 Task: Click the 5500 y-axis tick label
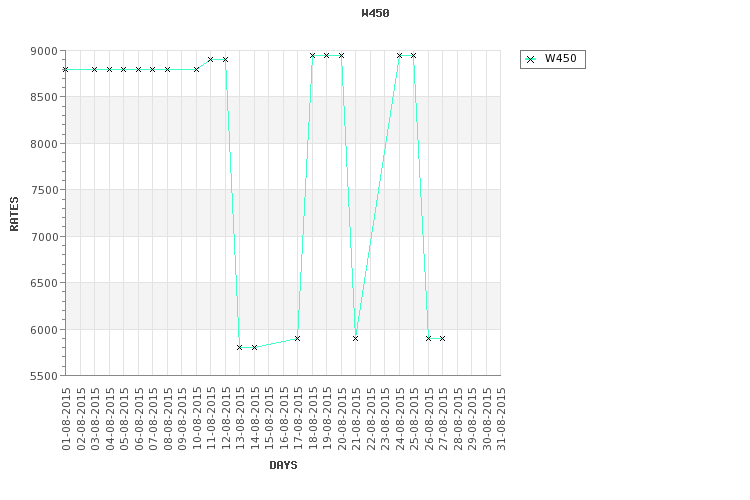[44, 376]
